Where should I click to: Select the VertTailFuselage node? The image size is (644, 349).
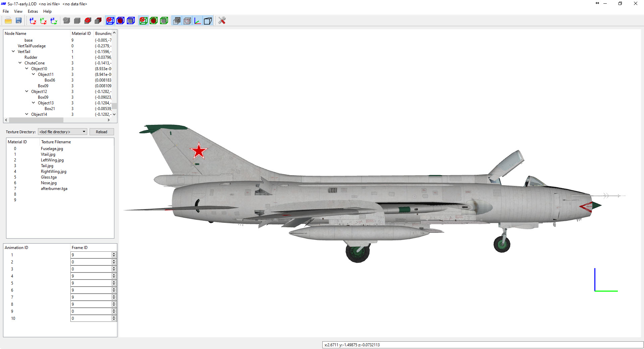pyautogui.click(x=32, y=46)
